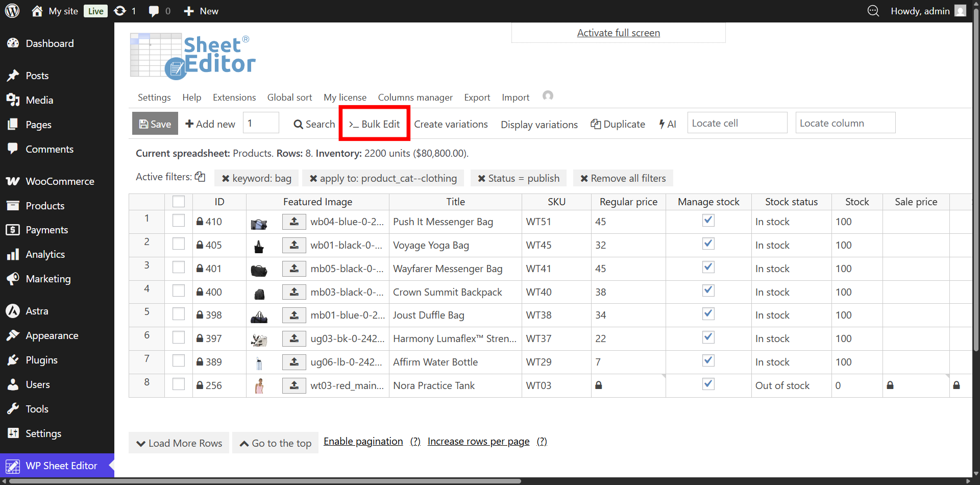Remove the Status = publish filter

tap(481, 178)
